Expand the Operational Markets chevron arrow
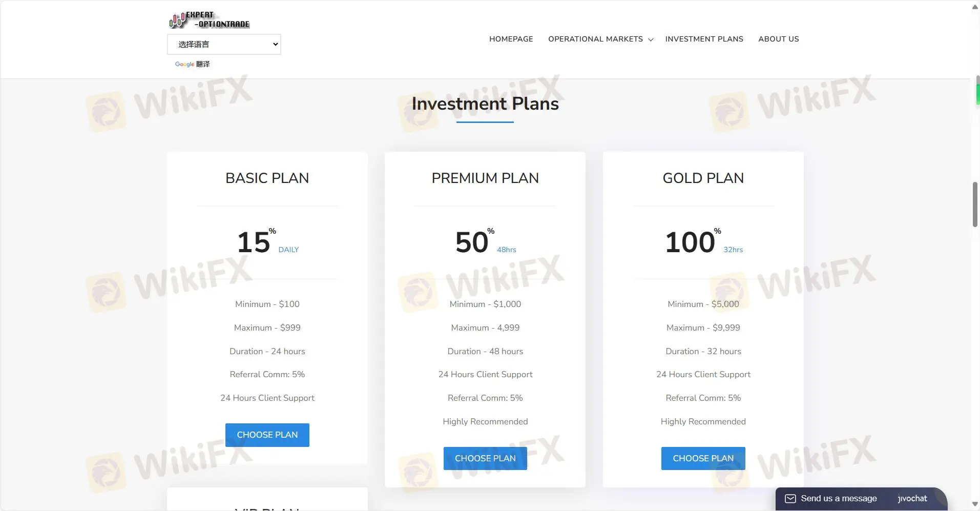This screenshot has height=511, width=980. [x=651, y=39]
